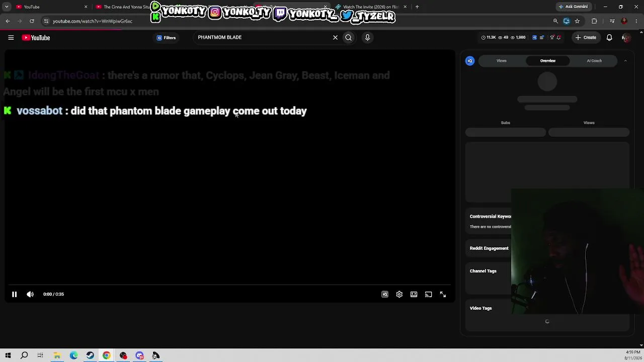Install app icon in address bar
Viewport: 644px width, 362px height.
coord(567,21)
